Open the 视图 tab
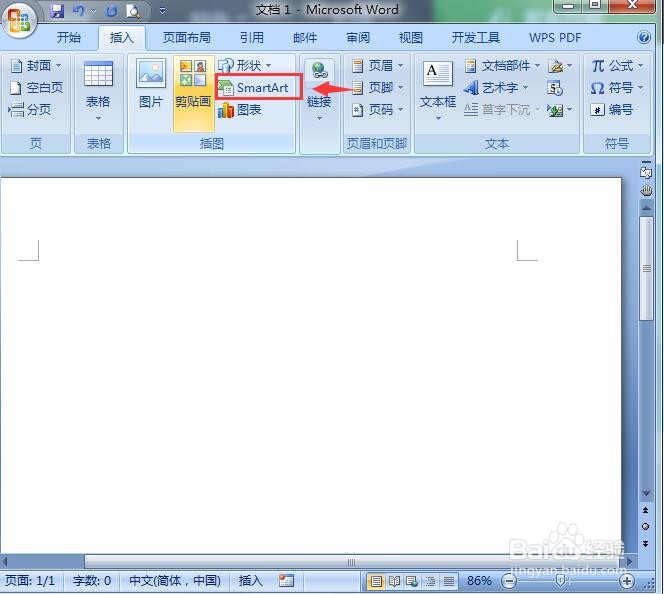The width and height of the screenshot is (664, 594). (411, 38)
